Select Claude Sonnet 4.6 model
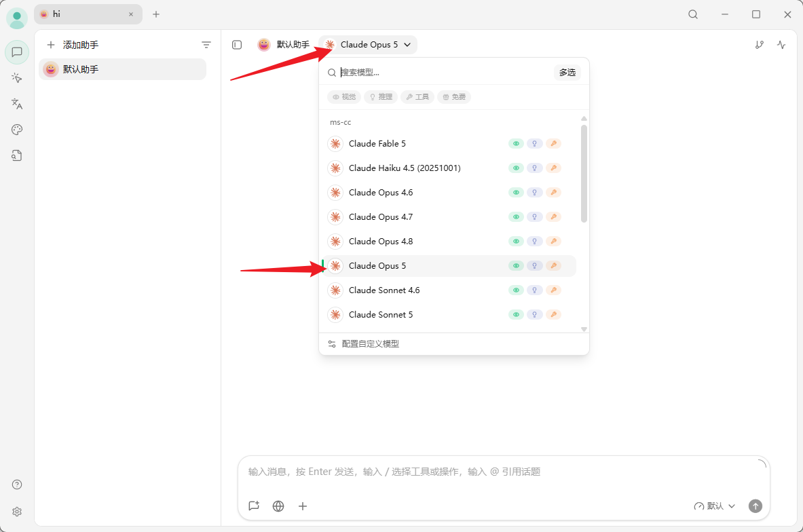 click(x=449, y=290)
